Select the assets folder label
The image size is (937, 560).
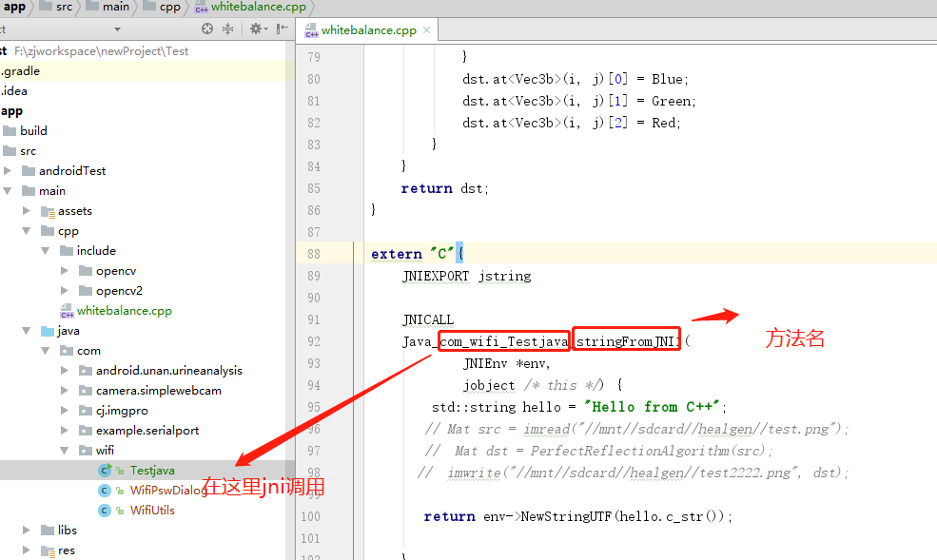[75, 211]
